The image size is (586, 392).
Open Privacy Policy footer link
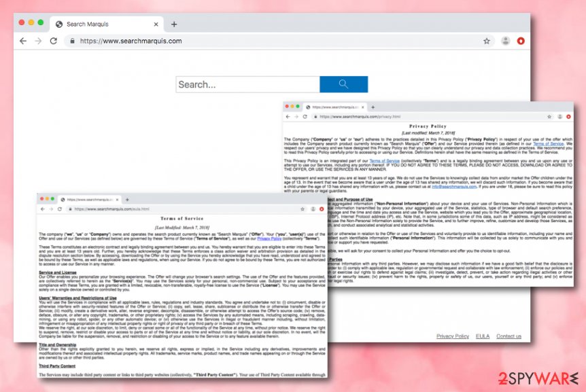click(x=453, y=336)
